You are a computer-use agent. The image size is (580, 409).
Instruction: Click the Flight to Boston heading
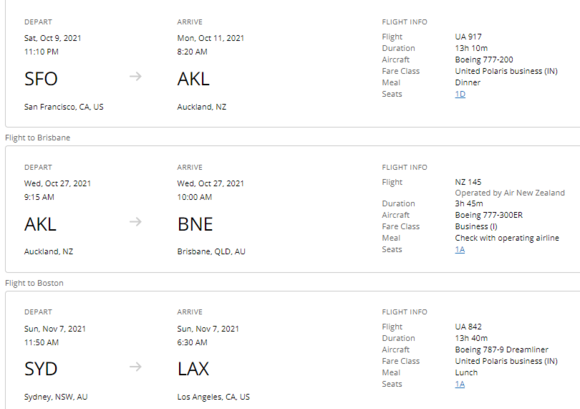(x=34, y=283)
